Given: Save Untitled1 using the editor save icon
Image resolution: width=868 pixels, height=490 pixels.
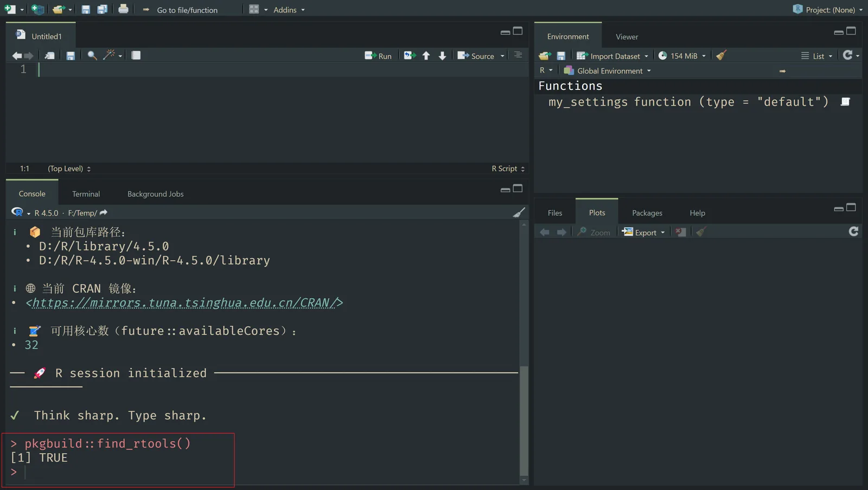Looking at the screenshot, I should tap(71, 55).
